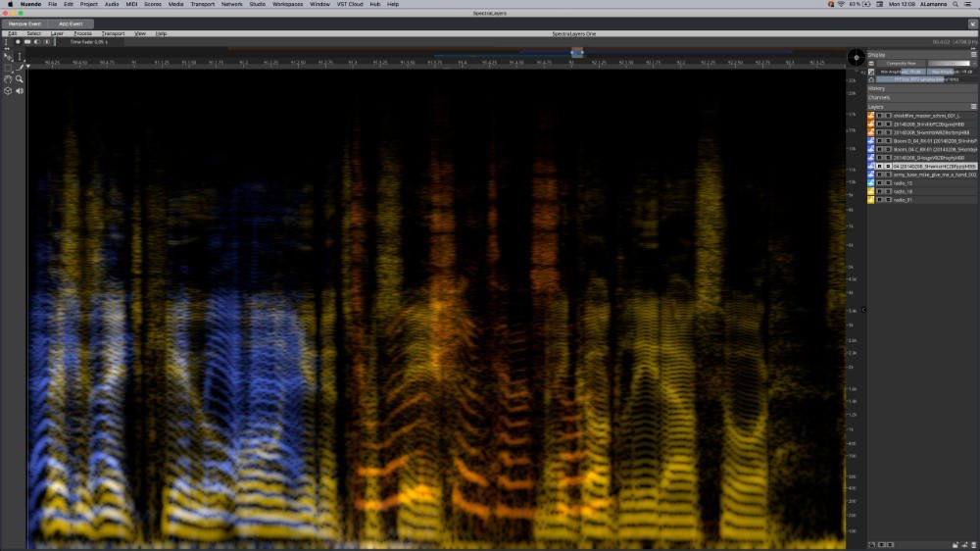Collapse the Display panel header
Screen dimensions: 980x551
876,54
